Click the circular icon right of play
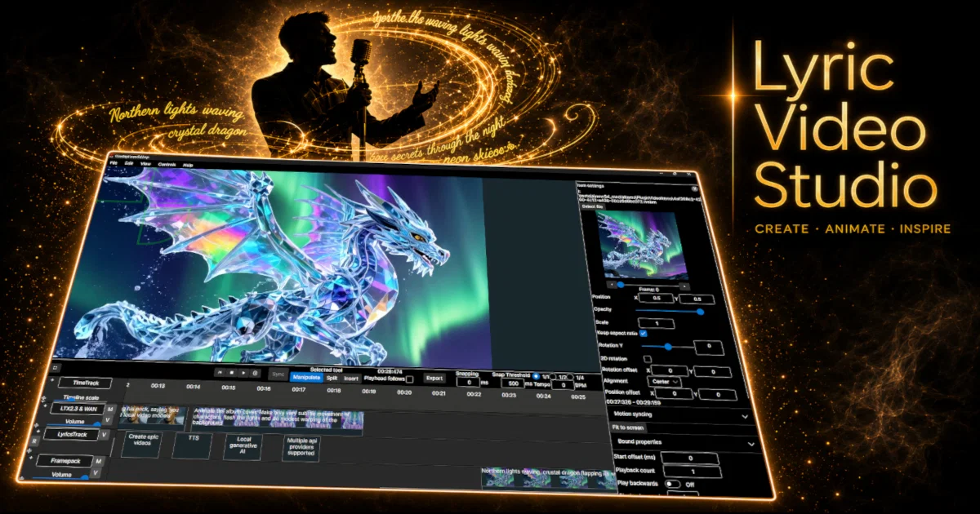Viewport: 980px width, 514px height. pos(255,373)
